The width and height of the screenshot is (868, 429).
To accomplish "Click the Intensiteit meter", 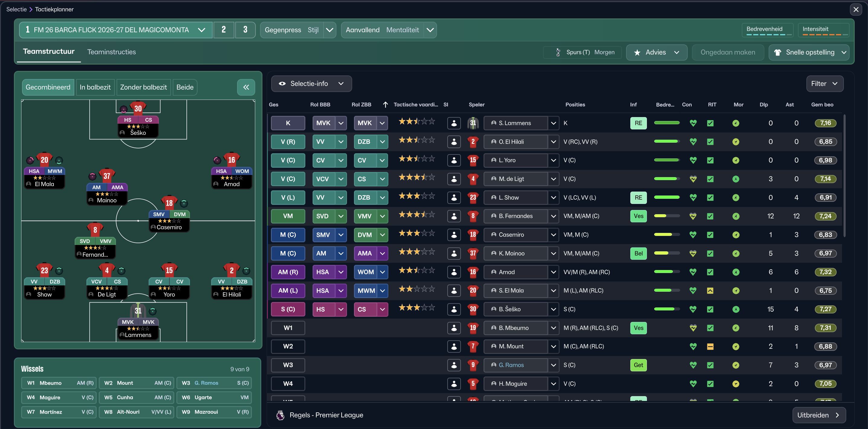I will [x=823, y=30].
